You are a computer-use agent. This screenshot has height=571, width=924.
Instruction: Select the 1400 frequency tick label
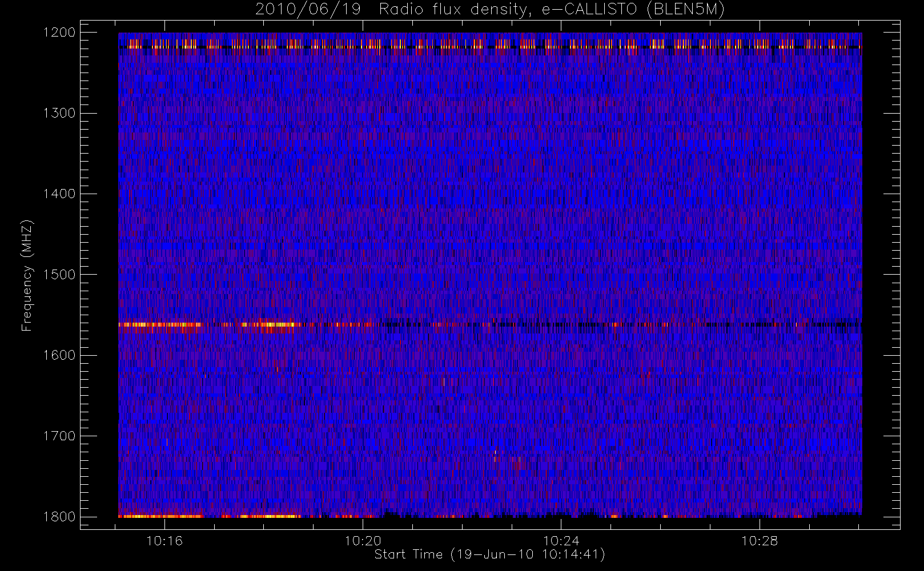(x=59, y=194)
